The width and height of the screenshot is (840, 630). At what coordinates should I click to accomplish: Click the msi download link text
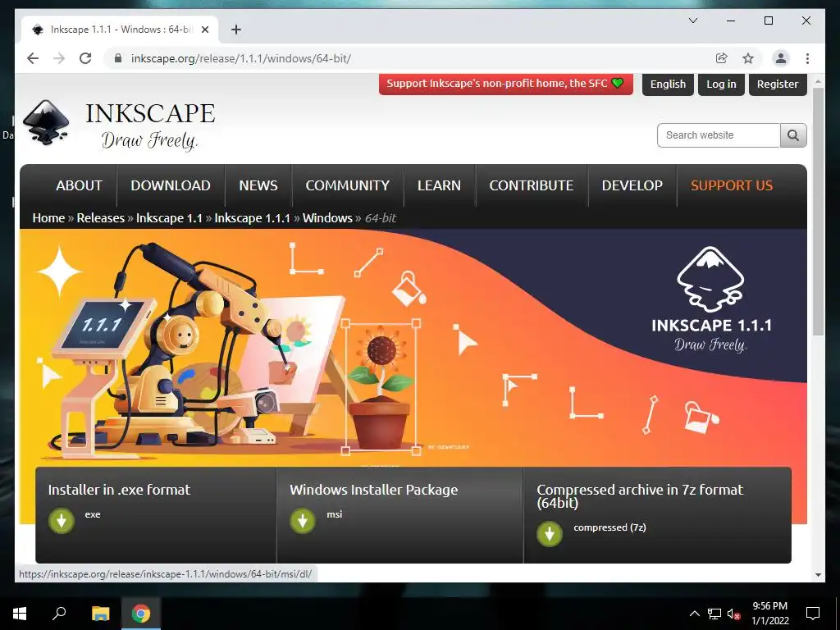tap(335, 514)
